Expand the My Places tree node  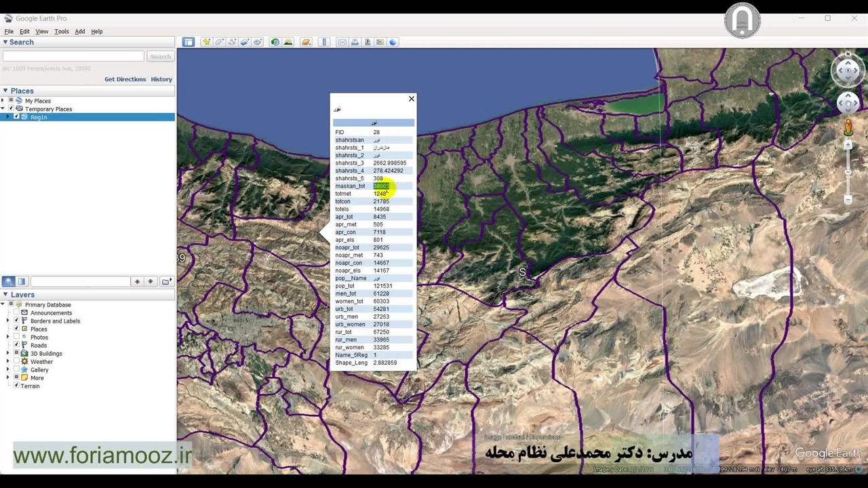tap(3, 101)
